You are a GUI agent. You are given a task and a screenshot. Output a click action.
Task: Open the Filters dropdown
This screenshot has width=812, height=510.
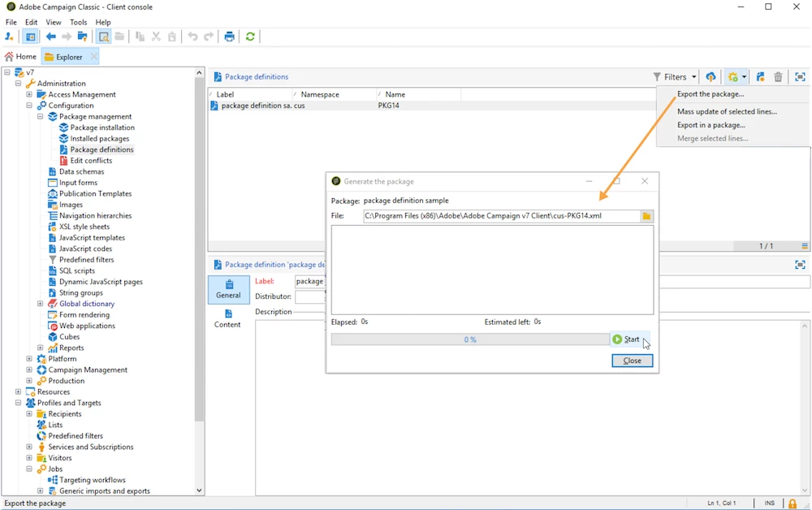(676, 76)
